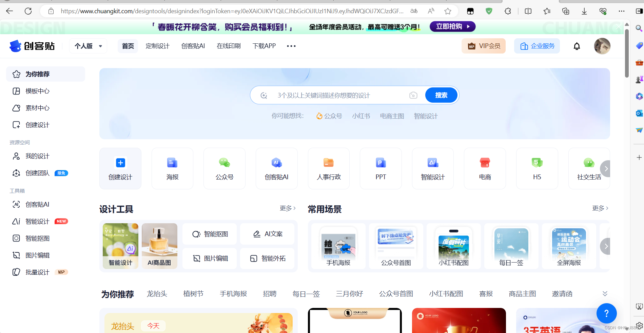Viewport: 644px width, 333px height.
Task: Click the blue help question-mark button
Action: point(606,313)
